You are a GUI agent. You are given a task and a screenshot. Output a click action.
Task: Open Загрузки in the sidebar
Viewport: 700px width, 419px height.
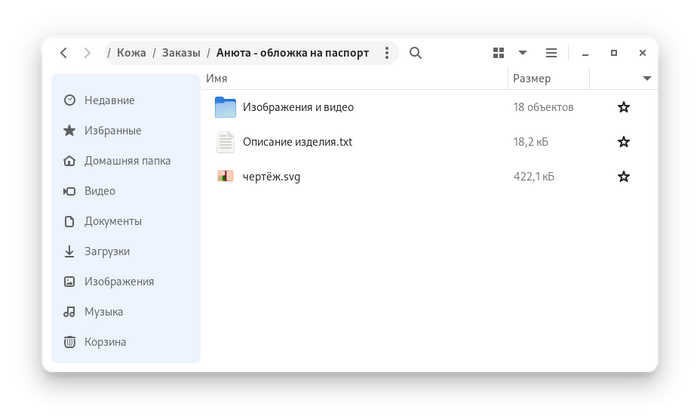pos(106,251)
